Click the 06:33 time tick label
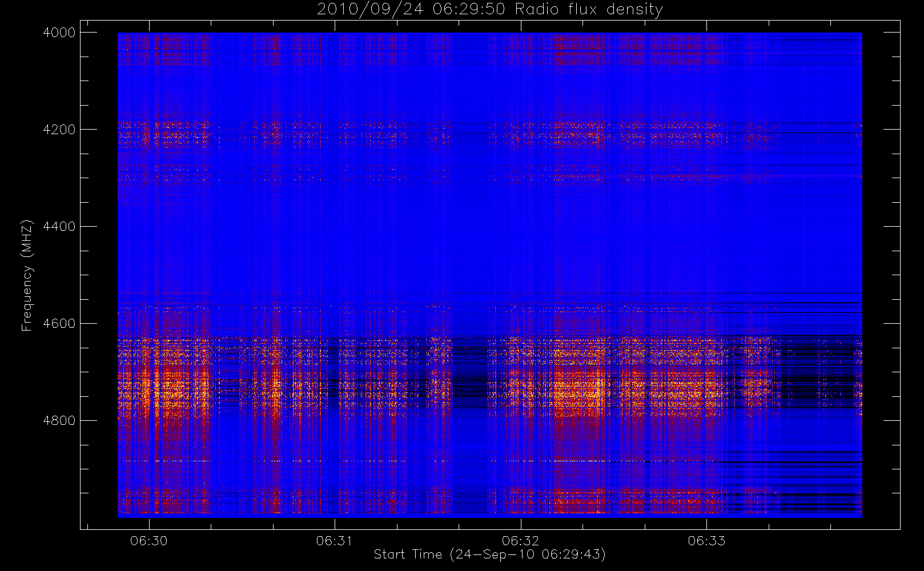This screenshot has width=924, height=571. 706,541
